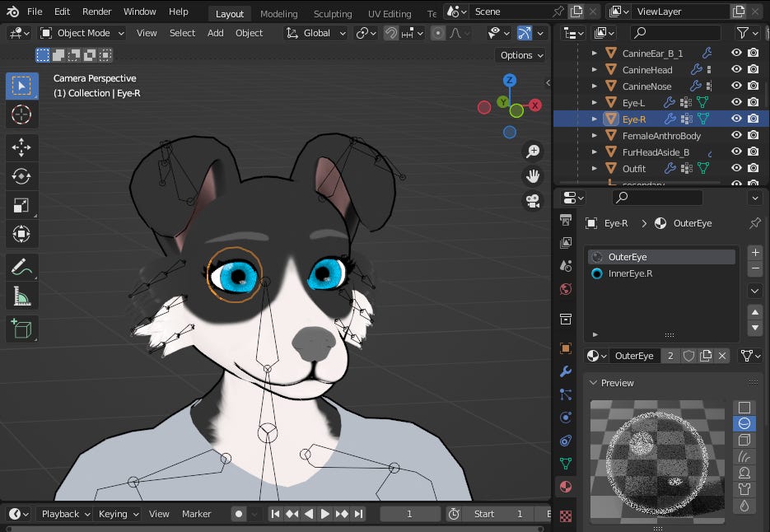Select the Add Cube tool

coord(21,328)
